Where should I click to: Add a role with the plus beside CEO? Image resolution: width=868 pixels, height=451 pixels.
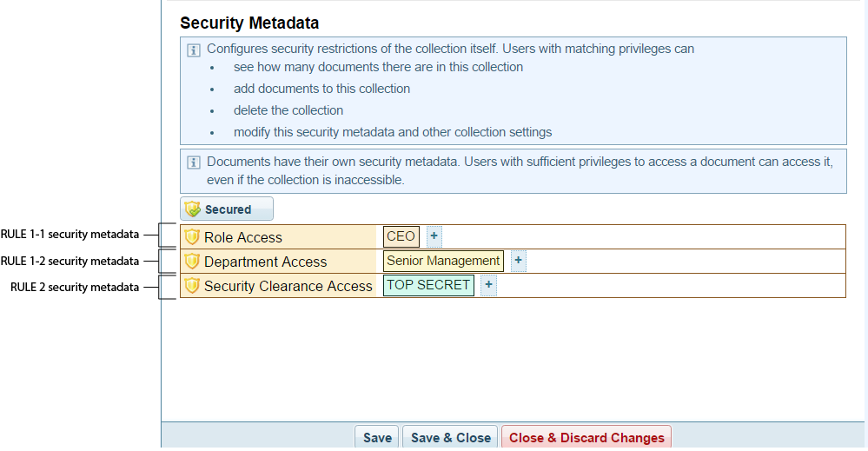click(434, 236)
